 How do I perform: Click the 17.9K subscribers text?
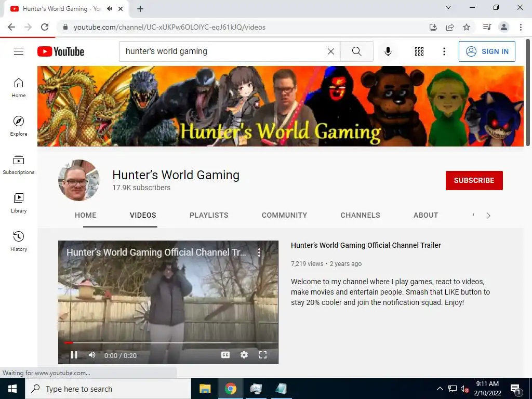[141, 188]
